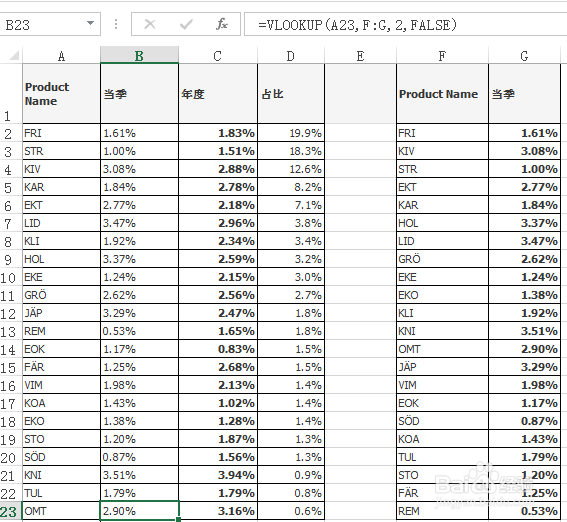The height and width of the screenshot is (522, 567).
Task: Click the Select All corner triangle
Action: point(14,55)
